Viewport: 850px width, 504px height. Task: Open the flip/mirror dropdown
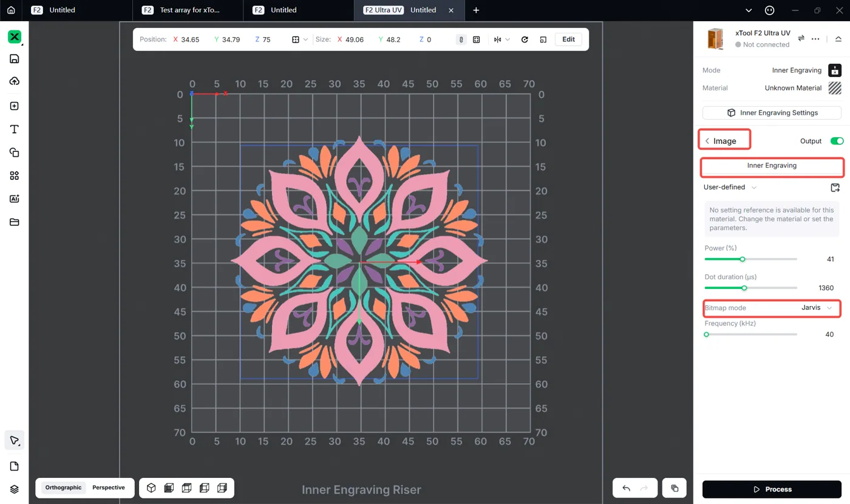coord(501,39)
